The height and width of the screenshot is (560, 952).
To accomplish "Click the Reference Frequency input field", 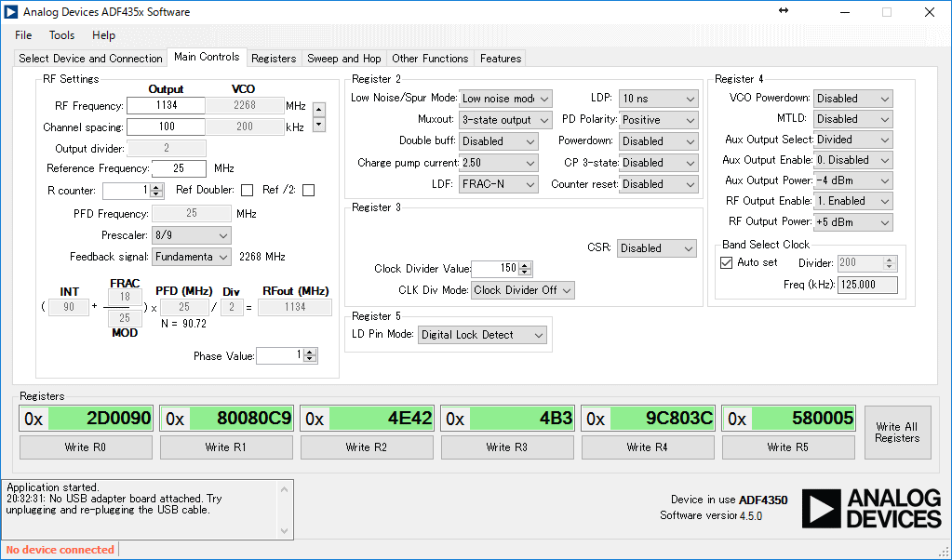I will tap(179, 168).
